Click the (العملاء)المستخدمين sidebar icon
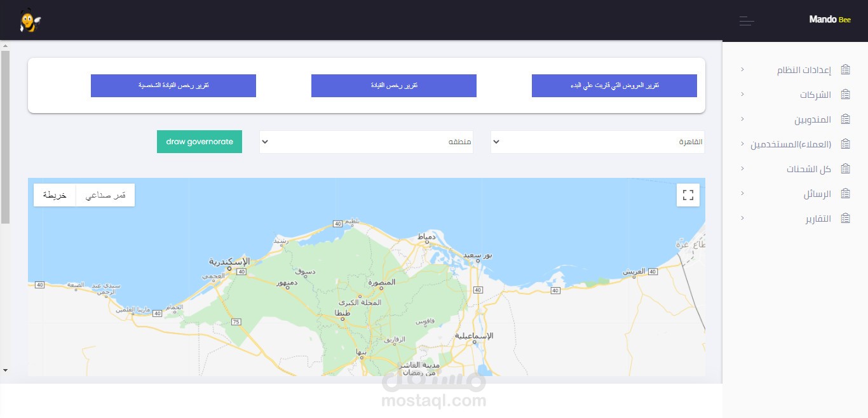Viewport: 868px width, 418px height. click(845, 144)
